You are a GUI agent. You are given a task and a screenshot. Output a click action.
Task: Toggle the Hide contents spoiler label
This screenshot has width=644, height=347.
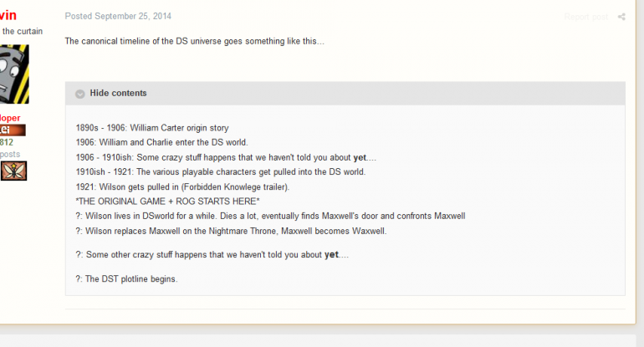[x=118, y=93]
